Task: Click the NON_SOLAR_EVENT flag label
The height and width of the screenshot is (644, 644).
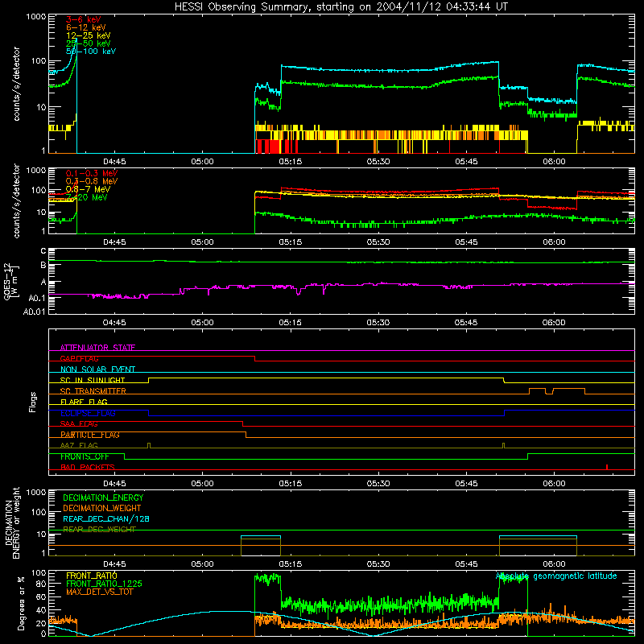Action: pos(97,369)
